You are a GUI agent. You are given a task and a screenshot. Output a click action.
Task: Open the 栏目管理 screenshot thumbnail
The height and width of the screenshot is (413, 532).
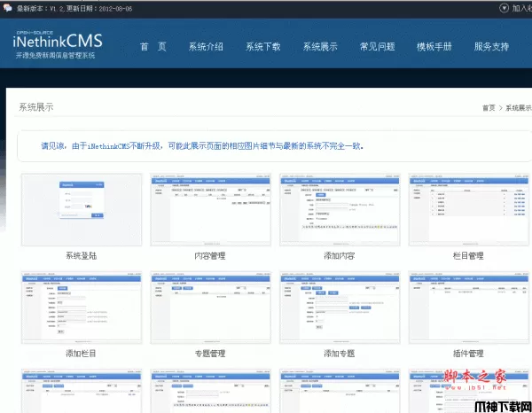(x=469, y=209)
